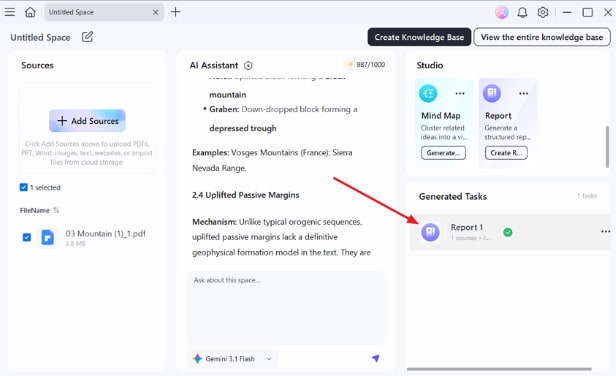The image size is (616, 376).
Task: Start new chat icon beside AI Assistant
Action: (248, 66)
